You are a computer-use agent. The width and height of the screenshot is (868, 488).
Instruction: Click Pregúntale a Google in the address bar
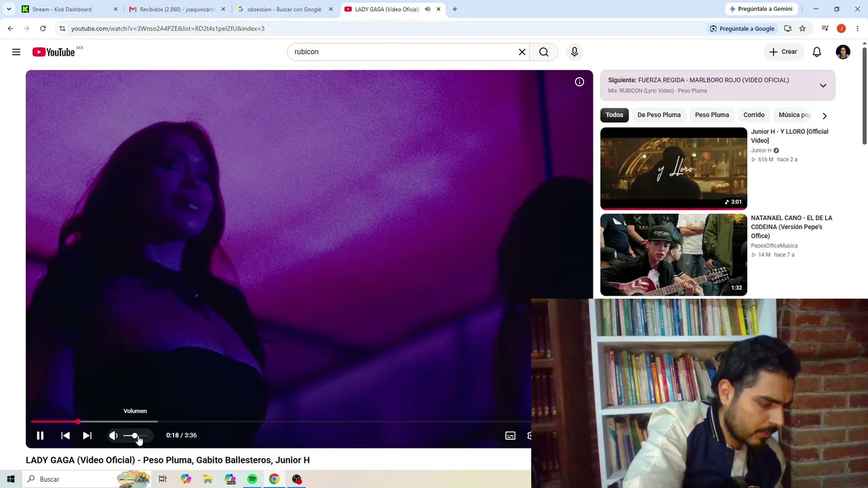click(742, 28)
